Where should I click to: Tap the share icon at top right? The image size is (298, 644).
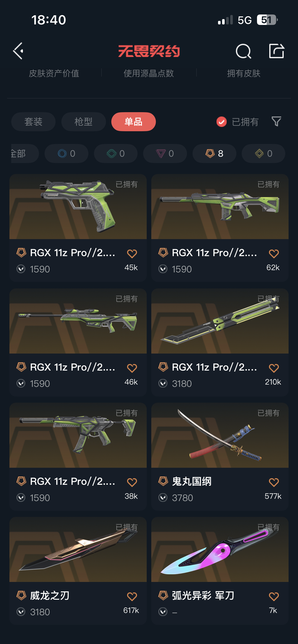point(277,51)
